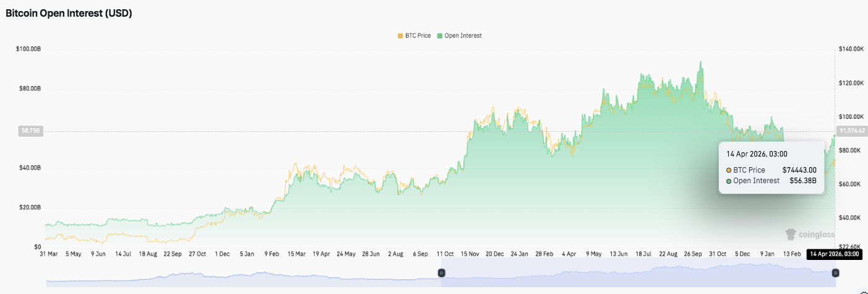The image size is (868, 294).
Task: Click the left handle of the range slider
Action: pos(442,272)
